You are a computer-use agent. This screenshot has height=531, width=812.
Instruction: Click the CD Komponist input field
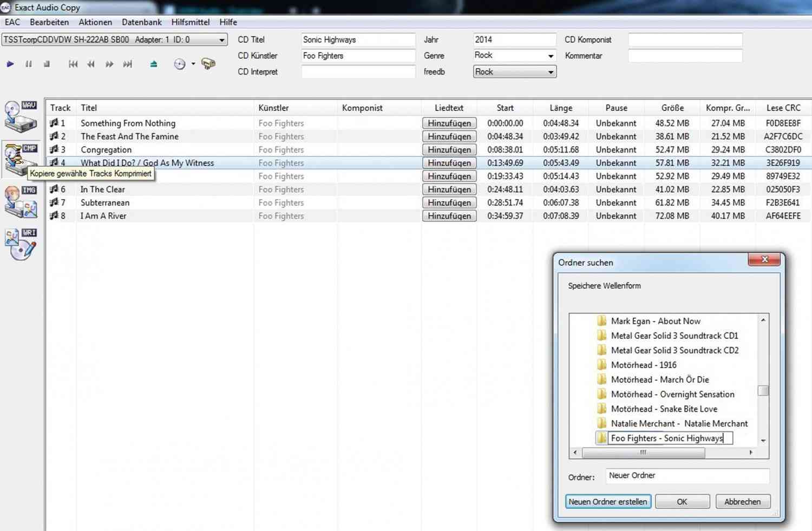click(x=685, y=40)
